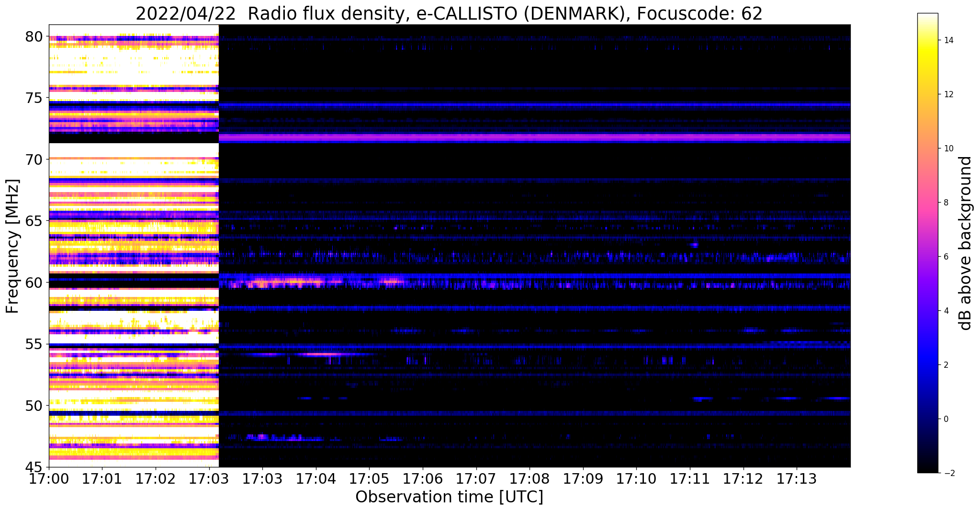Click the 17:12 time tick label
The image size is (980, 511).
click(x=743, y=479)
